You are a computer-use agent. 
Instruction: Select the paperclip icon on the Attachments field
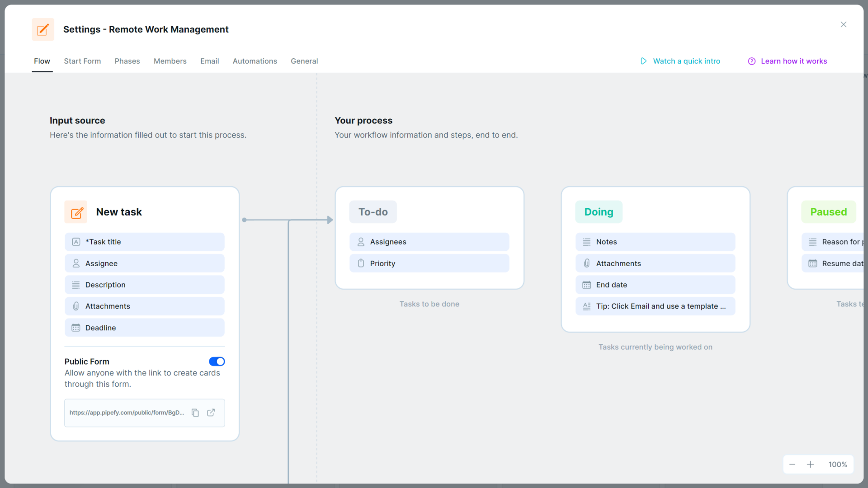point(75,306)
